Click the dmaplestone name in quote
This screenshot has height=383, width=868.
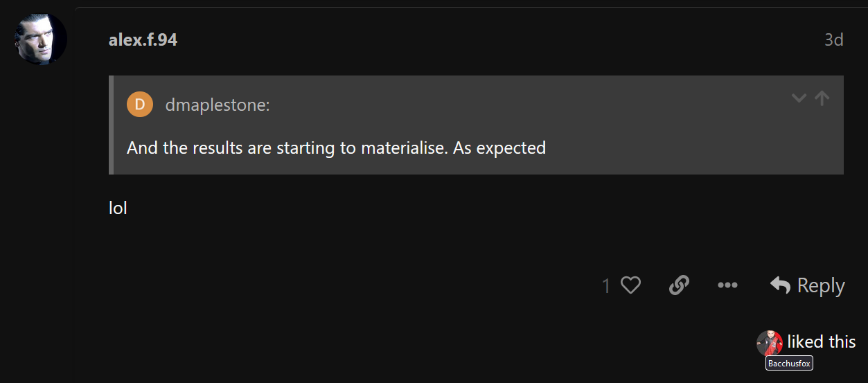coord(218,105)
